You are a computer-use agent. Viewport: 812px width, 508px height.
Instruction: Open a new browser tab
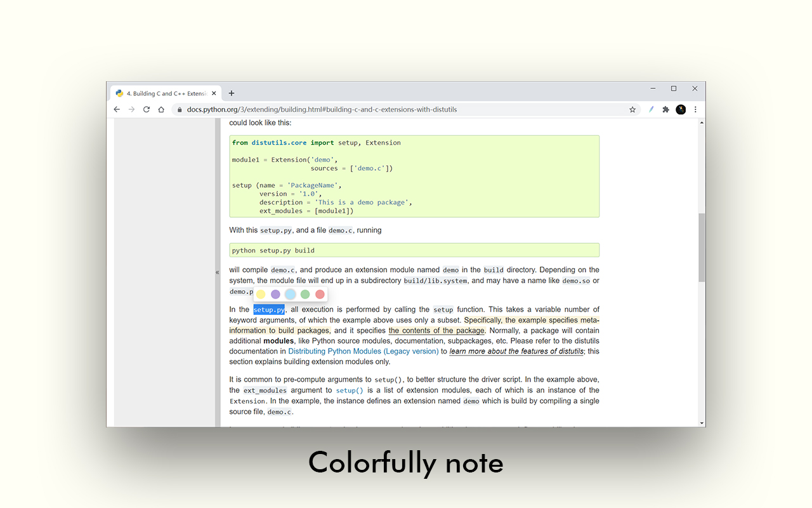click(231, 93)
